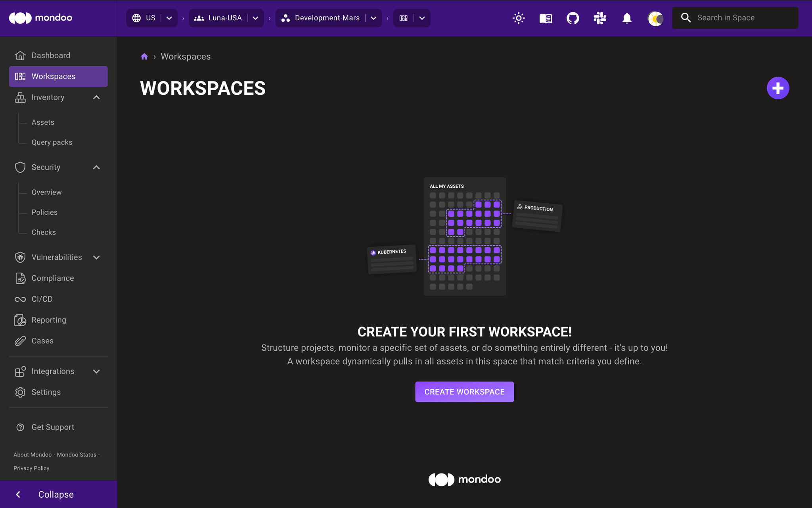
Task: Open Slack integration from the top bar
Action: coord(599,18)
